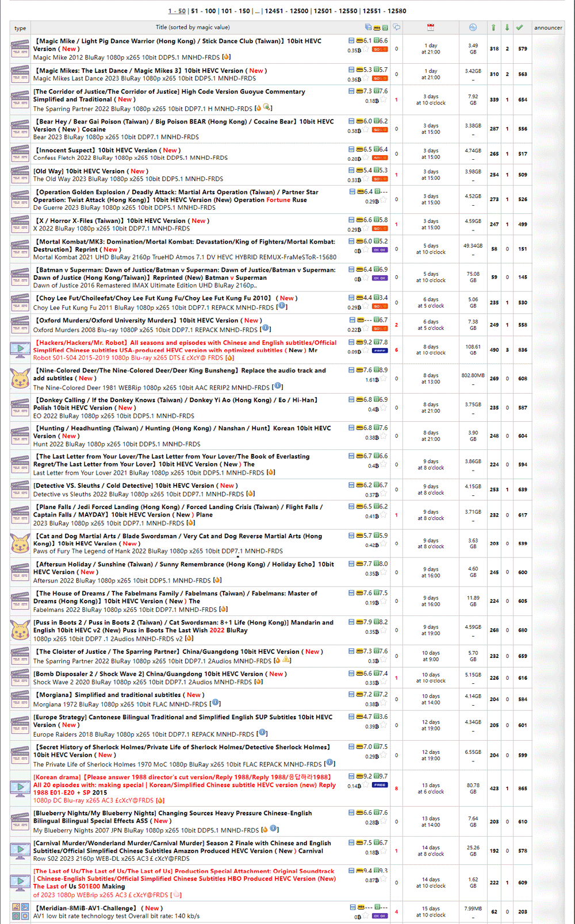The width and height of the screenshot is (575, 924).
Task: Sort by comments column icon in header
Action: 397,27
